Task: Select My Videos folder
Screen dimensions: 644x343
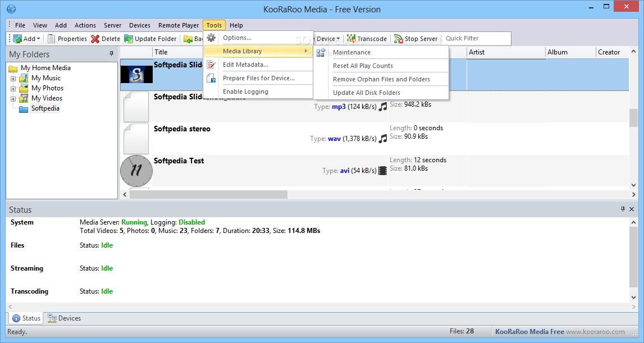Action: click(x=47, y=98)
